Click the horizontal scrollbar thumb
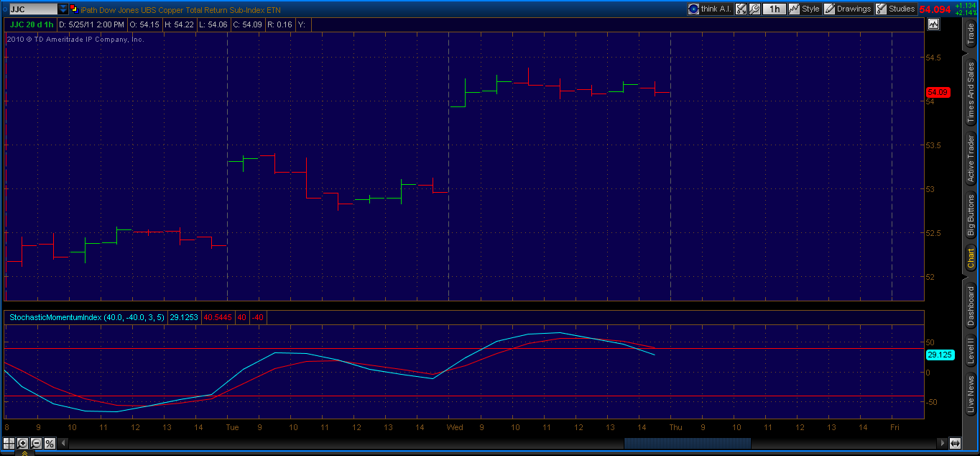Image resolution: width=980 pixels, height=456 pixels. tap(688, 443)
